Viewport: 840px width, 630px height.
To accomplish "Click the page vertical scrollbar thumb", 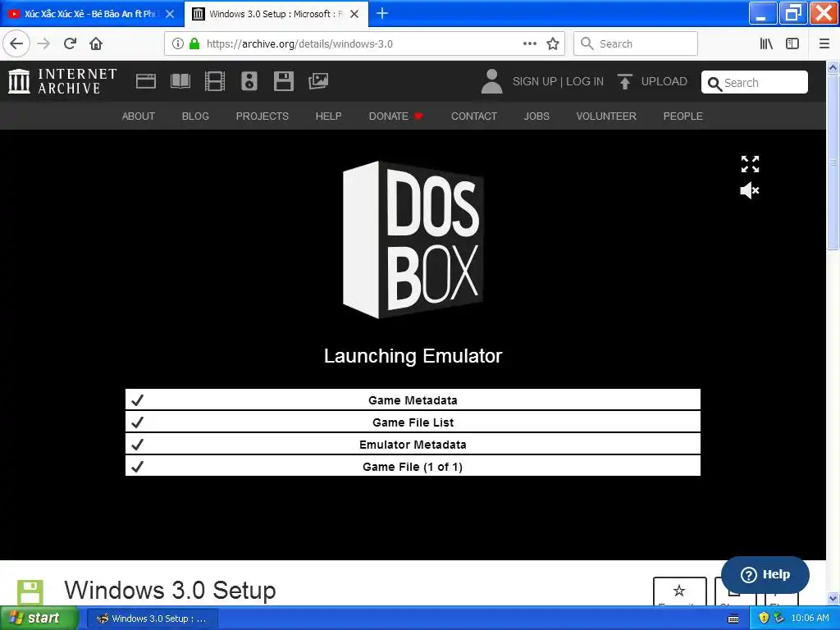I will pos(833,162).
